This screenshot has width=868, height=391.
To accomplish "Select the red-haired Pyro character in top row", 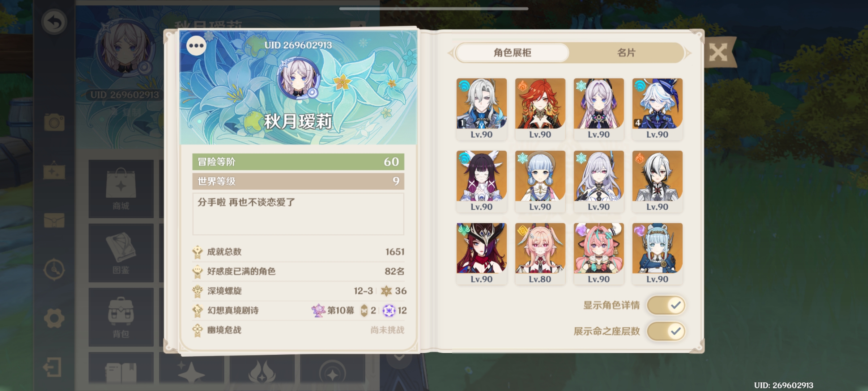I will pos(540,109).
